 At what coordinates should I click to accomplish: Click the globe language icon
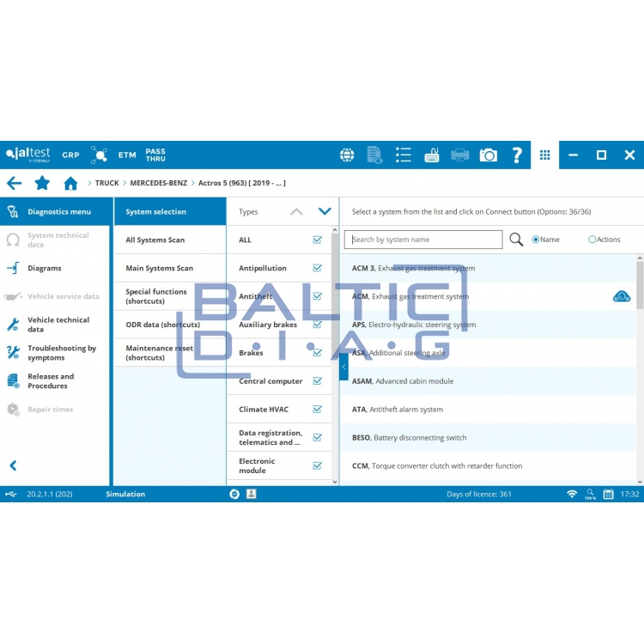[x=347, y=155]
